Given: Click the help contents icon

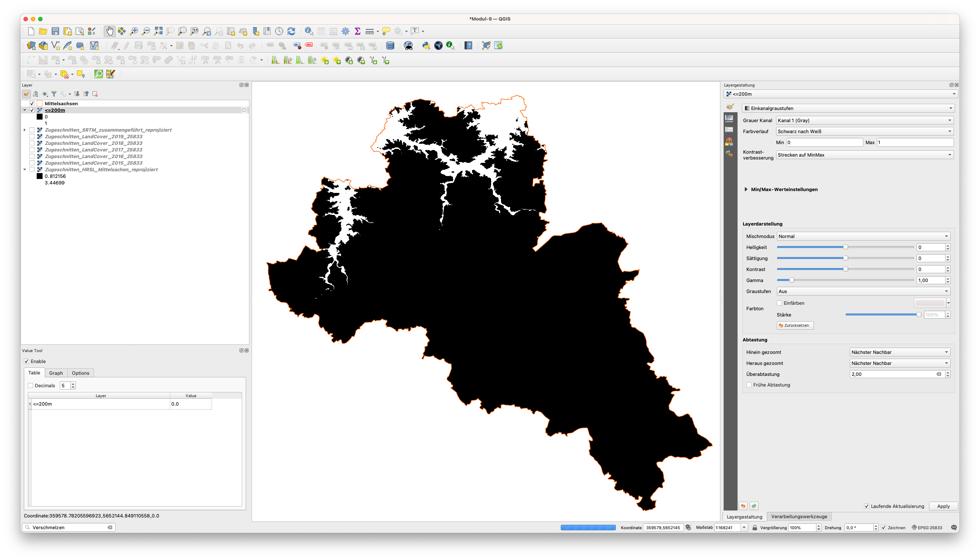Looking at the screenshot, I should 468,45.
